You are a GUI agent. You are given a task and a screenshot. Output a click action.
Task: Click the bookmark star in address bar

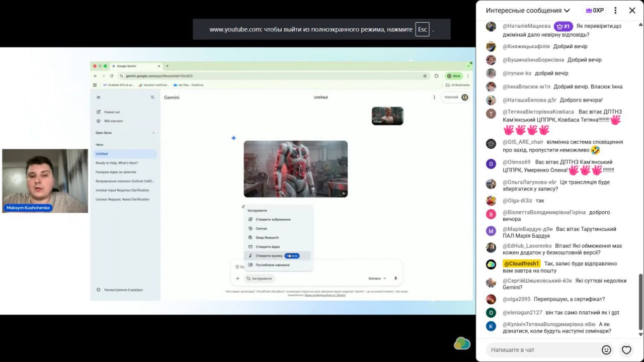(425, 76)
